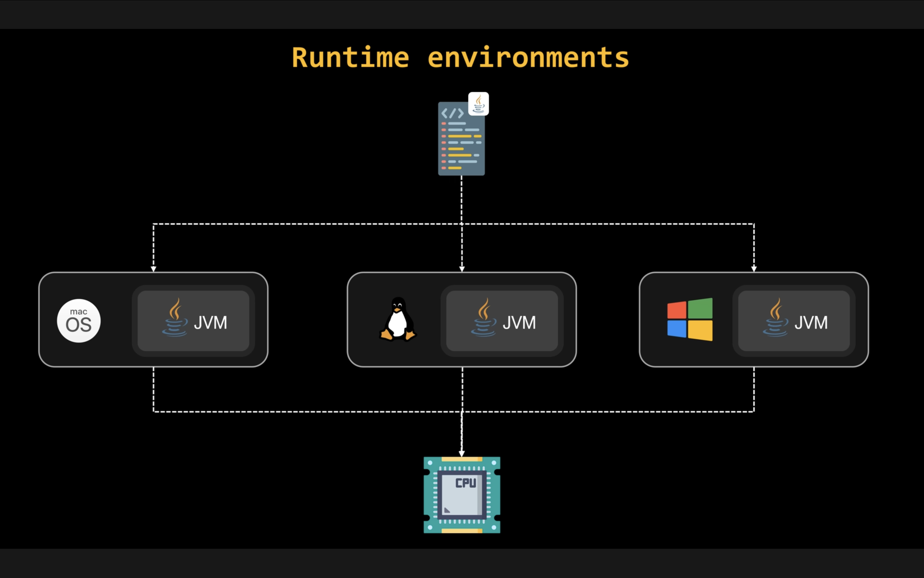Click the CPU chip icon

click(x=462, y=495)
